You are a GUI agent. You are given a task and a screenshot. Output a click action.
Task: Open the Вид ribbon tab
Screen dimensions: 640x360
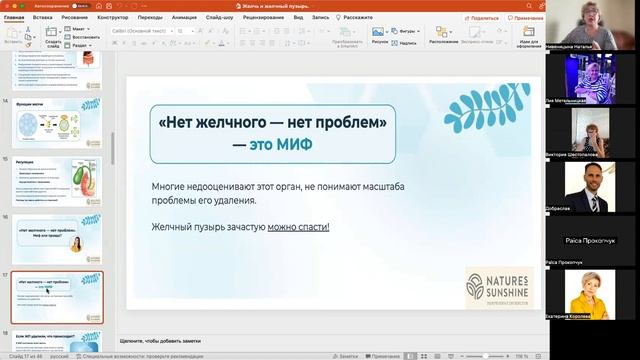(x=298, y=18)
